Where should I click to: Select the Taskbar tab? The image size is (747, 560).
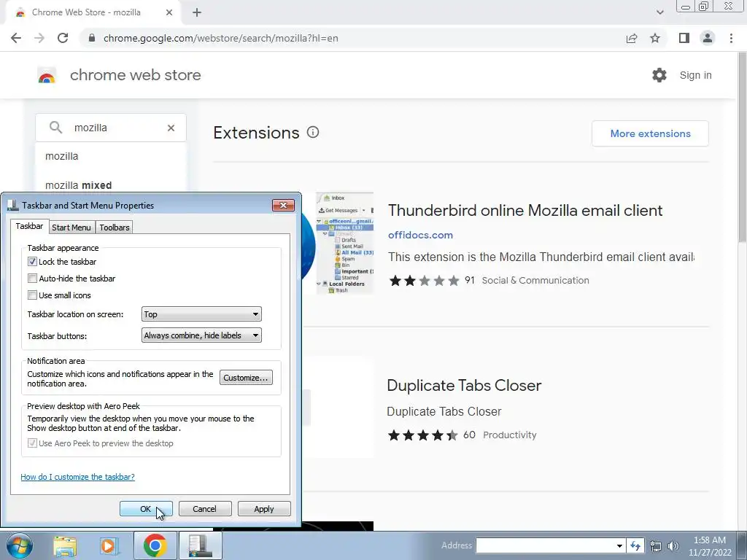[29, 226]
